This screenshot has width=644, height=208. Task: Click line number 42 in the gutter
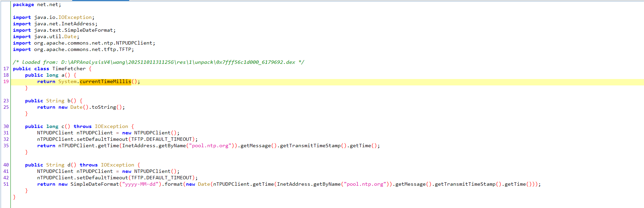tap(6, 178)
